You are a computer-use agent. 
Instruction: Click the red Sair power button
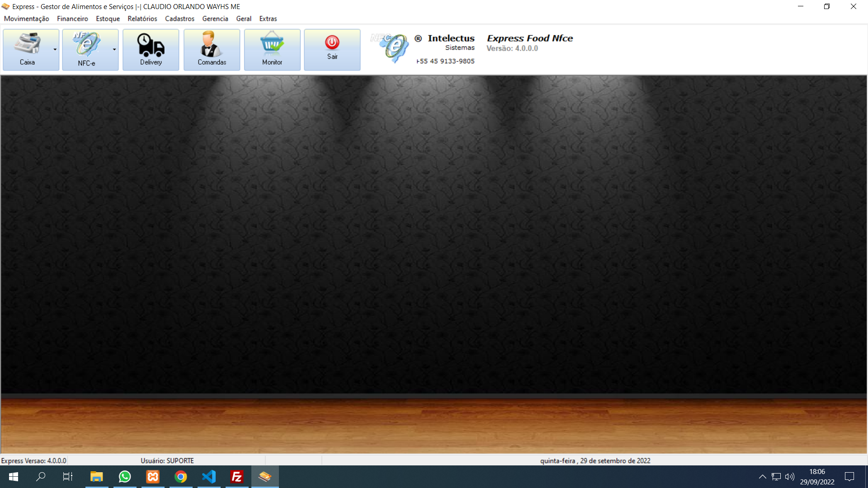point(332,50)
